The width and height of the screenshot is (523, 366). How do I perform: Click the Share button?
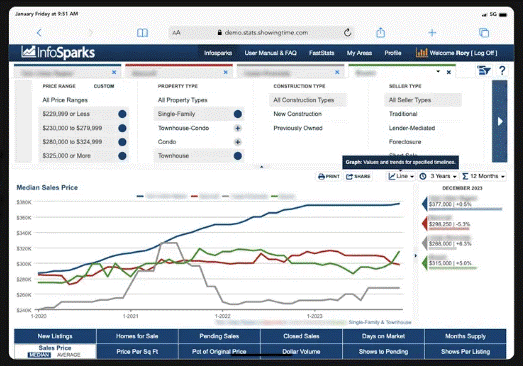[358, 176]
